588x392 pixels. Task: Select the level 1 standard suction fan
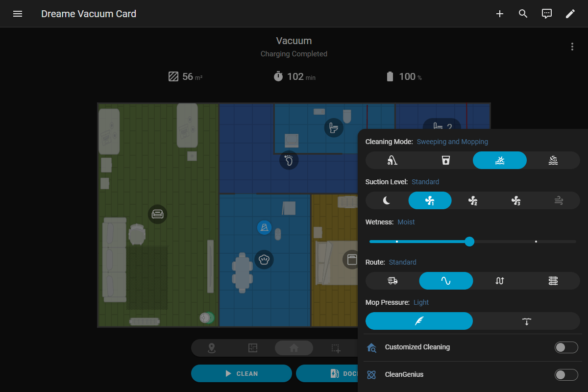coord(430,200)
